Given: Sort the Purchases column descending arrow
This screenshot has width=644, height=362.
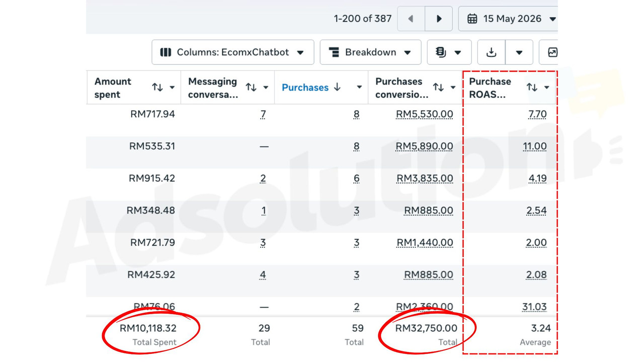Looking at the screenshot, I should (x=337, y=87).
